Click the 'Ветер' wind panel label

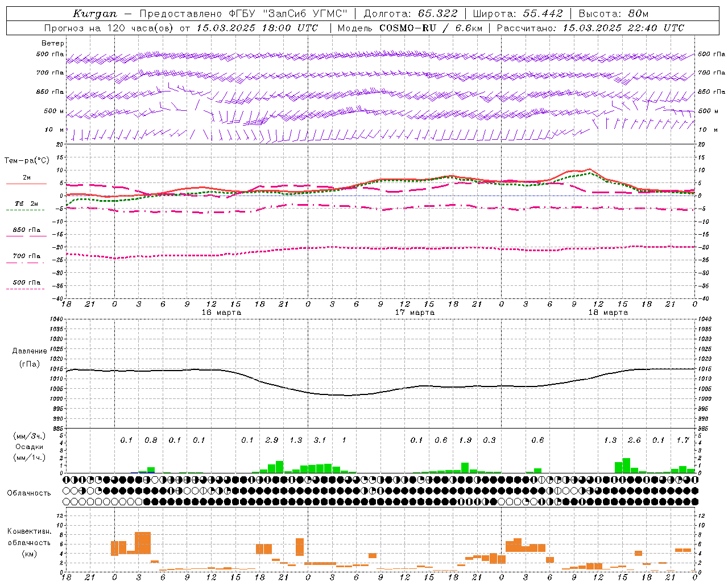53,43
